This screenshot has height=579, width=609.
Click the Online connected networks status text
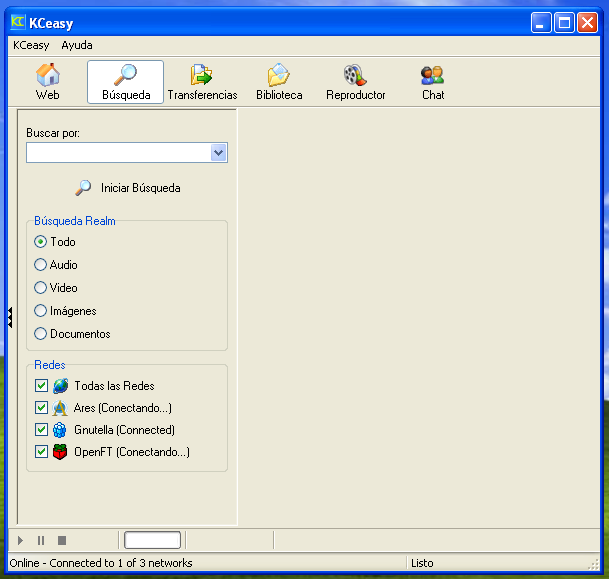tap(101, 563)
